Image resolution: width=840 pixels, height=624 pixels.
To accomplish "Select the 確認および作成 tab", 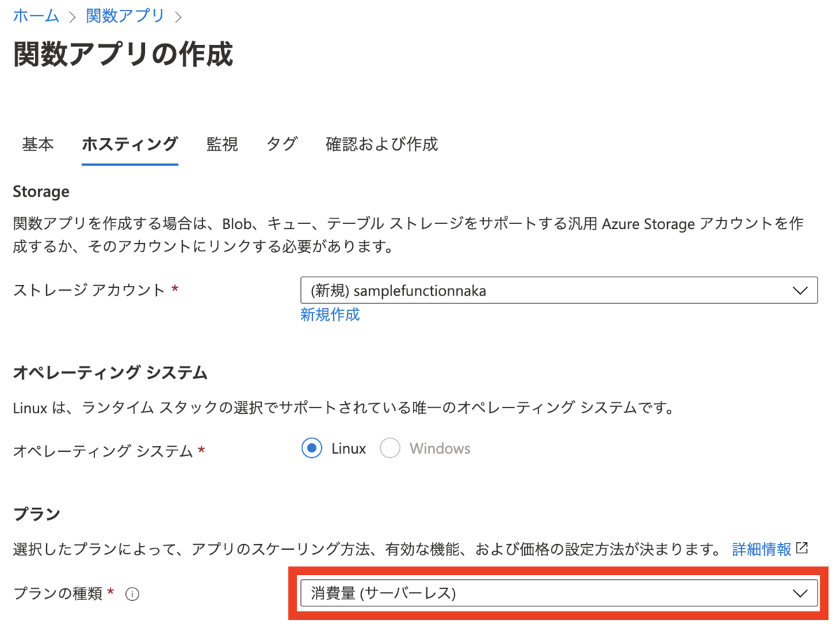I will (x=381, y=144).
